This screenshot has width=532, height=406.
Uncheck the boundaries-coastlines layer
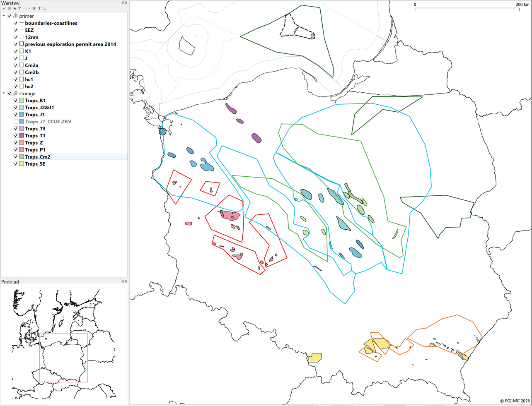click(x=16, y=23)
